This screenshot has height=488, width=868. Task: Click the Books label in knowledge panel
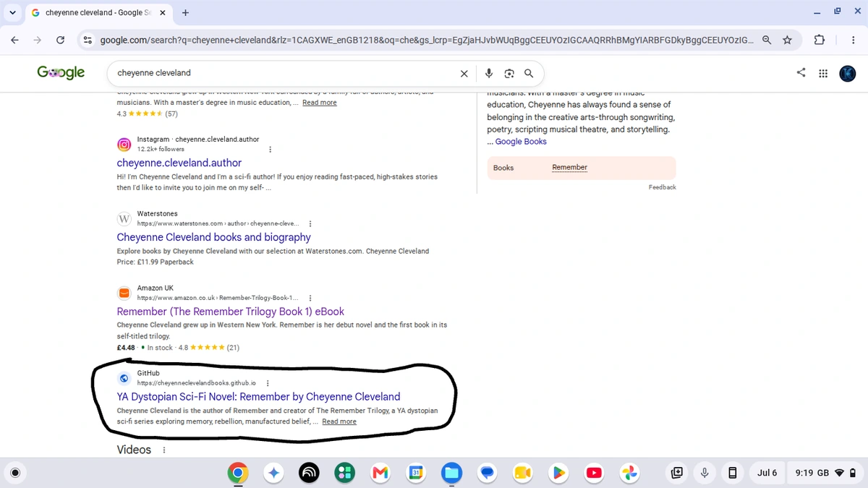pyautogui.click(x=503, y=168)
